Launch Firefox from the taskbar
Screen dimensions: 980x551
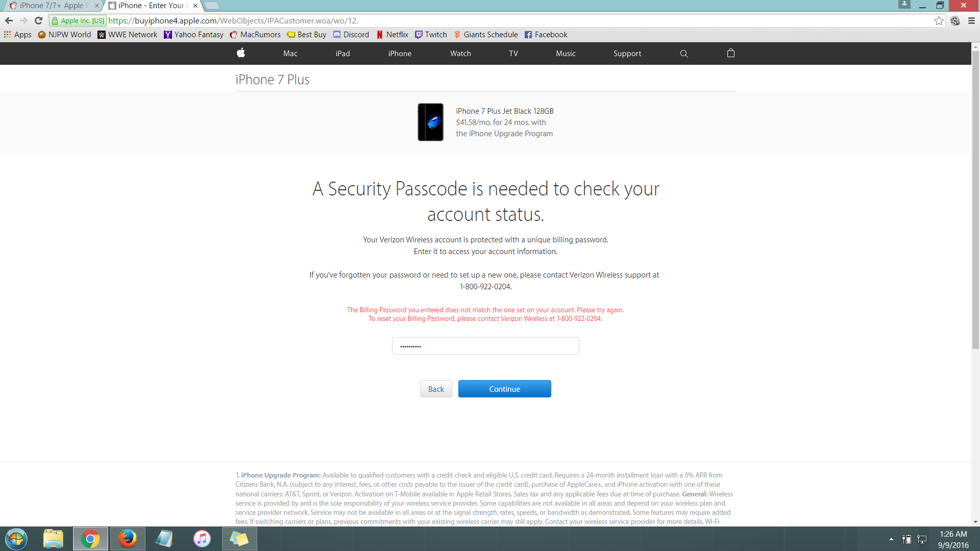(127, 539)
